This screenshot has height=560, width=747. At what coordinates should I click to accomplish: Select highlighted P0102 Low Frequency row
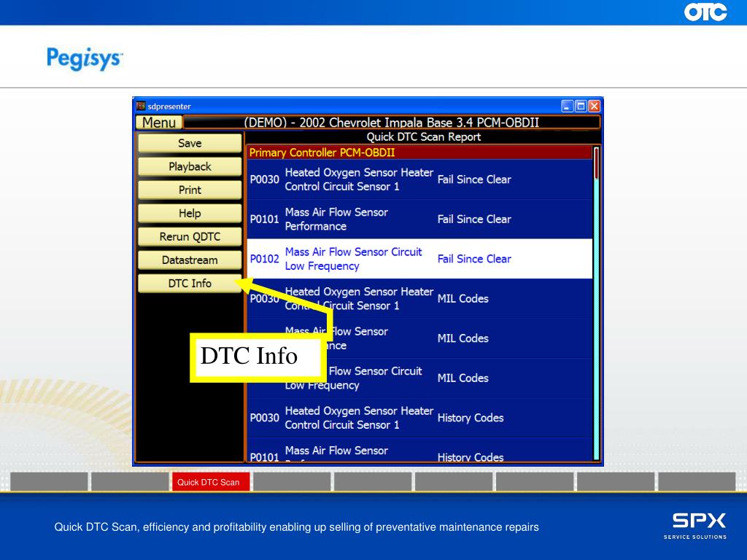419,259
